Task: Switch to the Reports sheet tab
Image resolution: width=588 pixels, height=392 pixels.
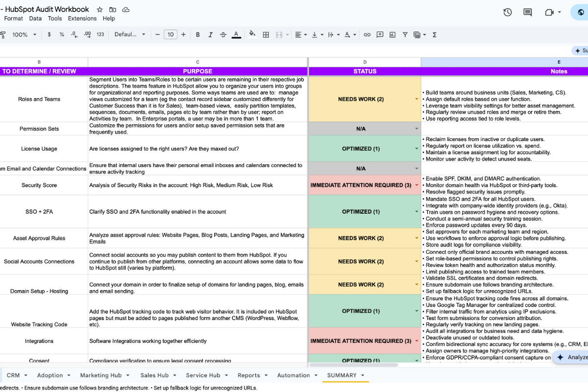Action: coord(249,375)
